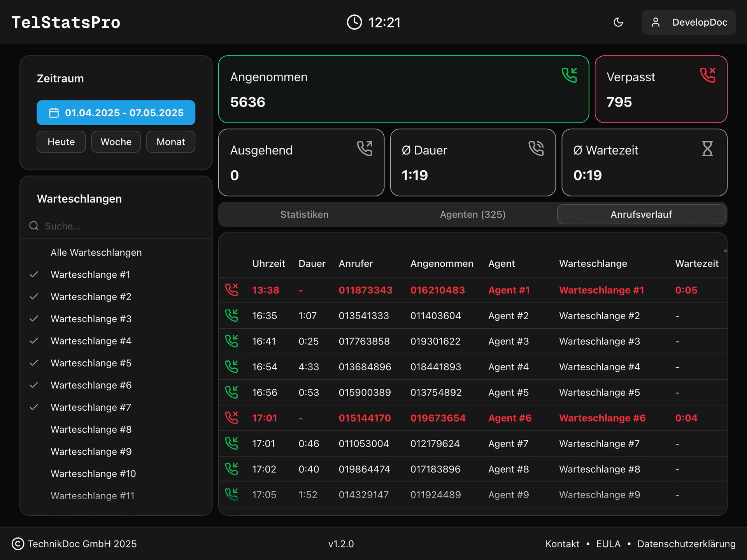Open the Angenommen 5636 stat card
Viewport: 747px width, 560px height.
404,89
